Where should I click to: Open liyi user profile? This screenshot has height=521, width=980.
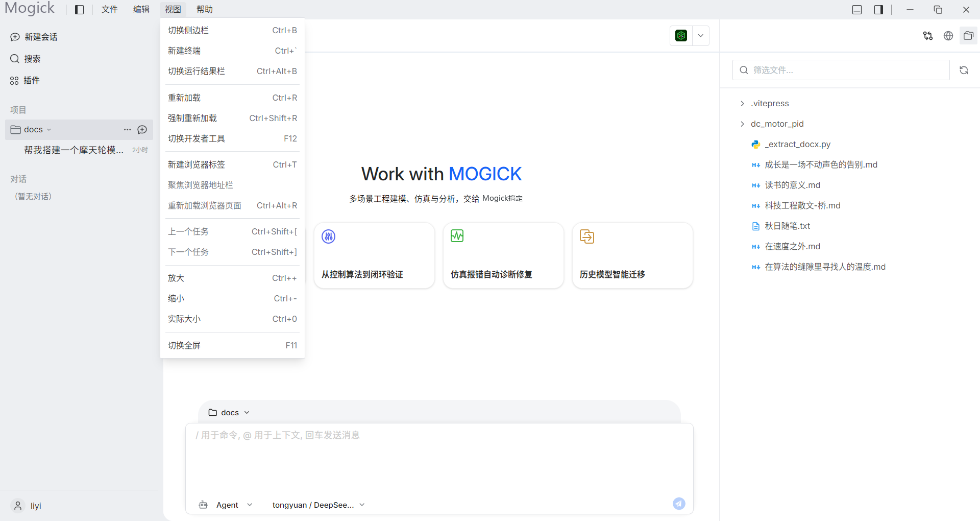pyautogui.click(x=27, y=506)
